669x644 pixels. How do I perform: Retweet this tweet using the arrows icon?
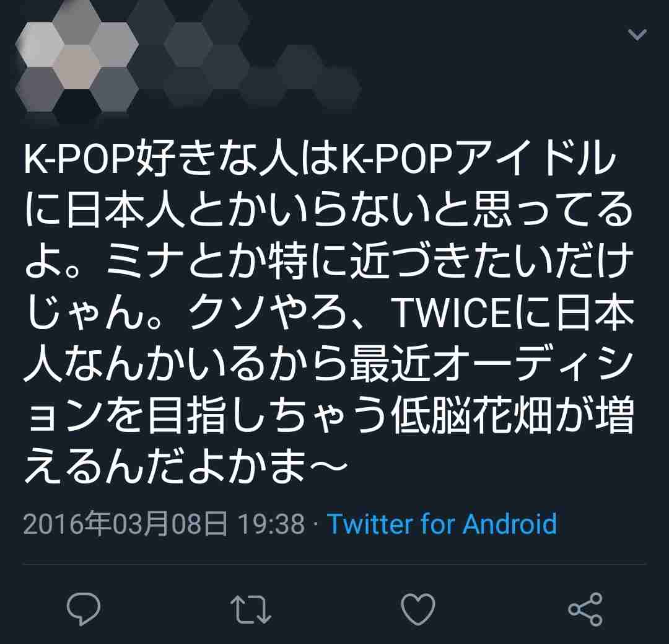tap(251, 609)
